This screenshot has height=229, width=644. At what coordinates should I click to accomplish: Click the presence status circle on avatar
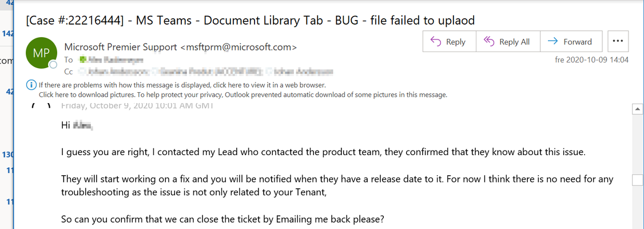[53, 65]
